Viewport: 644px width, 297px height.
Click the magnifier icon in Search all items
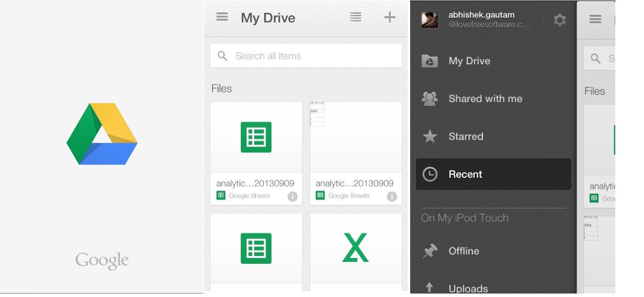[222, 56]
